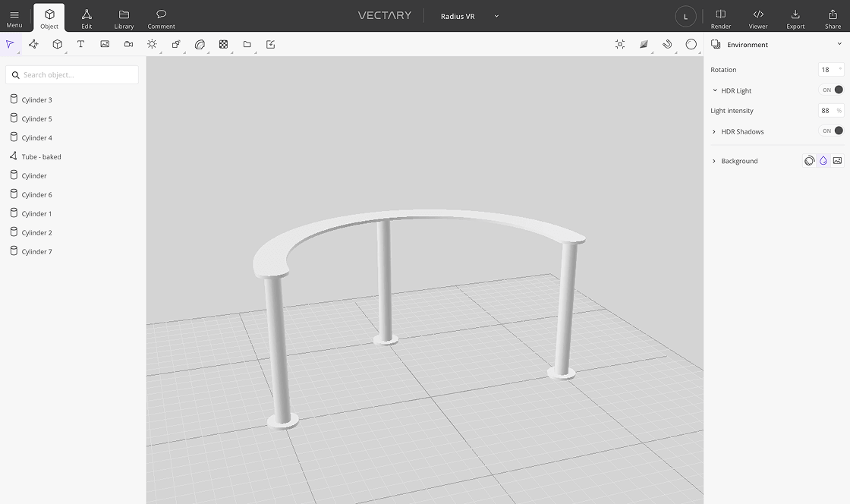The image size is (850, 504).
Task: Open the hamburger Menu
Action: (14, 18)
